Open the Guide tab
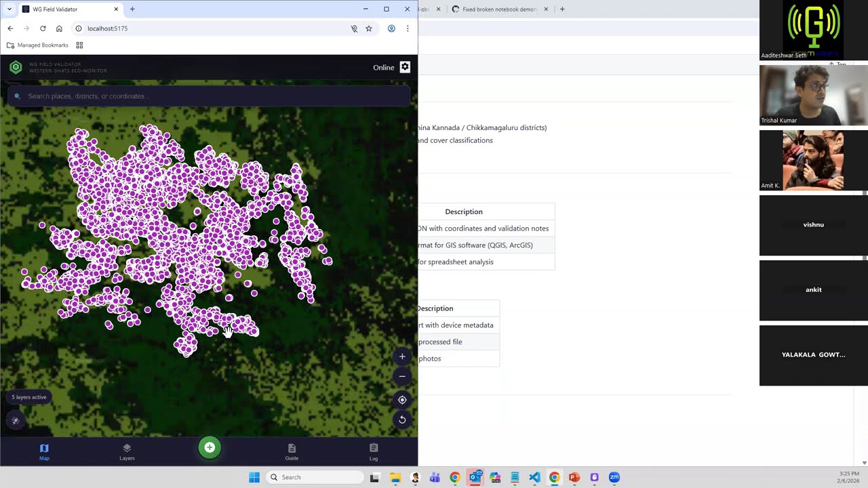This screenshot has height=488, width=868. [x=292, y=452]
